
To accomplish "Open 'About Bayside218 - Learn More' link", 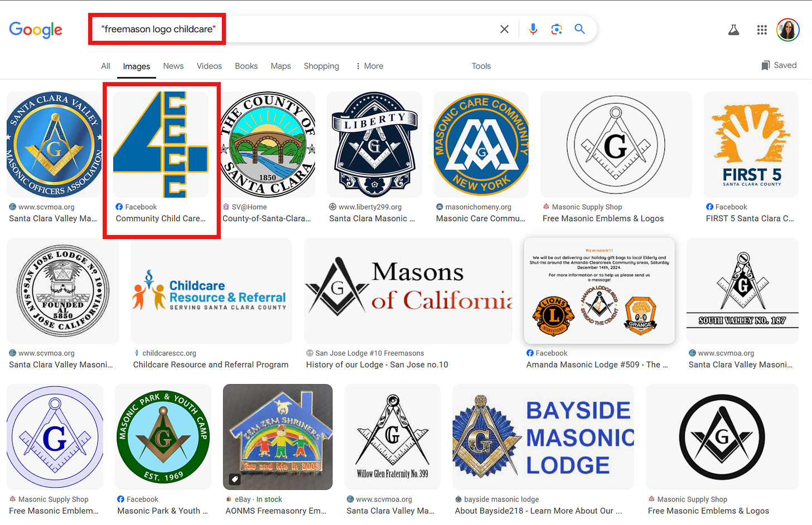I will [538, 511].
